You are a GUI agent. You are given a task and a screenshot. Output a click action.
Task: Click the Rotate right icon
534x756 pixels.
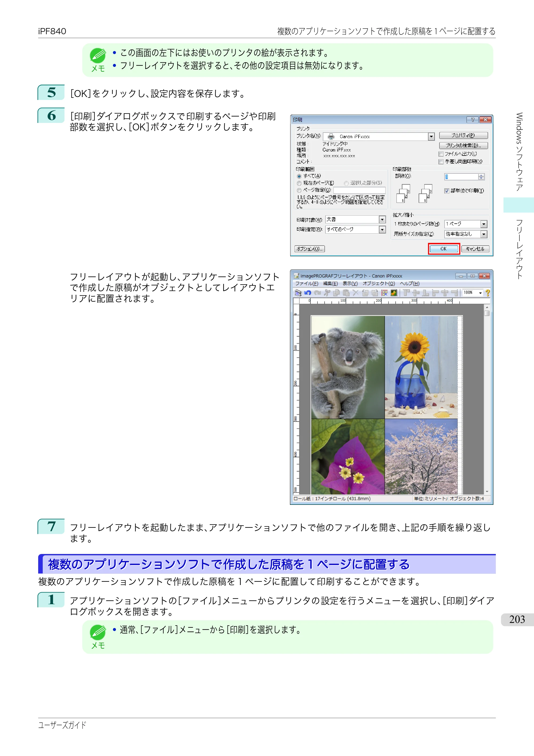(x=375, y=293)
